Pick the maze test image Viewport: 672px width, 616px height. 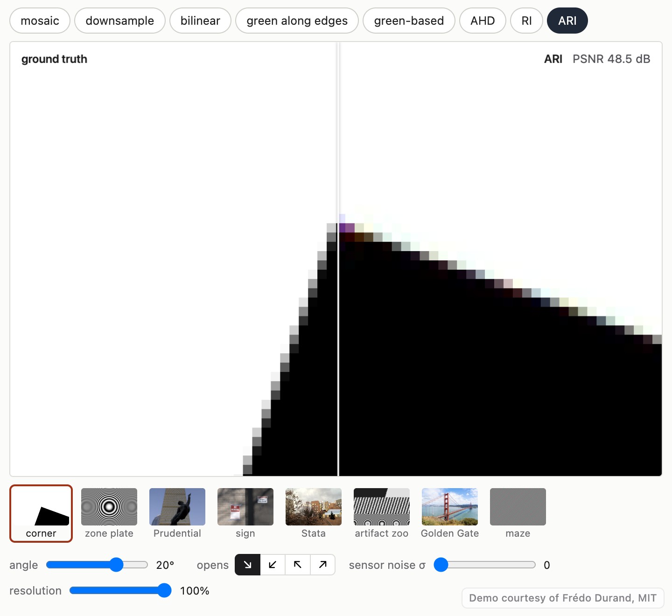pyautogui.click(x=518, y=513)
